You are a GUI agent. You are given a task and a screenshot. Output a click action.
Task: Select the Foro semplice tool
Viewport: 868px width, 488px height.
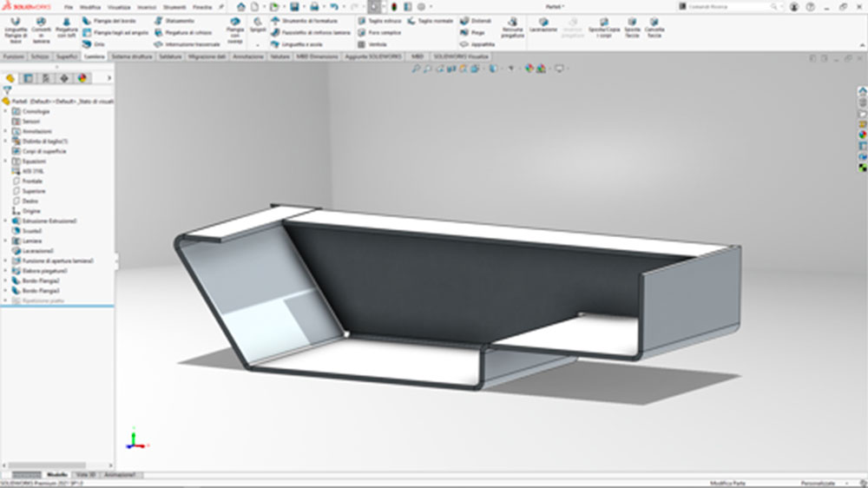point(379,33)
